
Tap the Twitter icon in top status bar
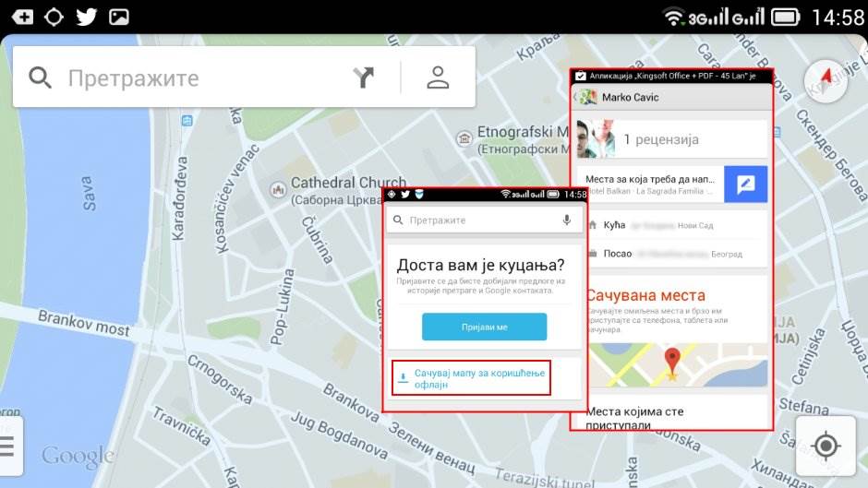coord(86,17)
